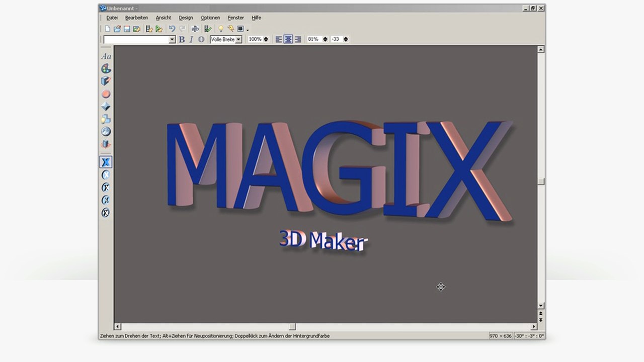Open the Fenster menu
This screenshot has width=644, height=362.
(235, 18)
